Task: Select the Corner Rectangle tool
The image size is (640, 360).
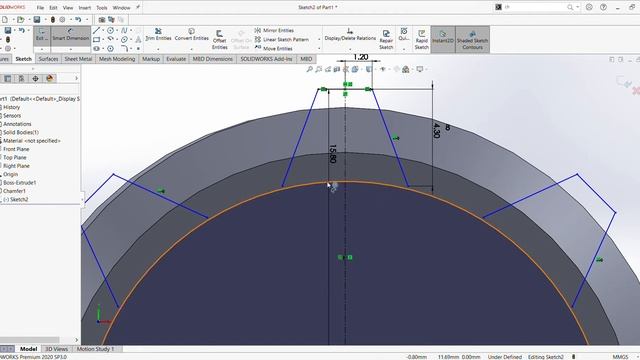Action: pyautogui.click(x=96, y=40)
